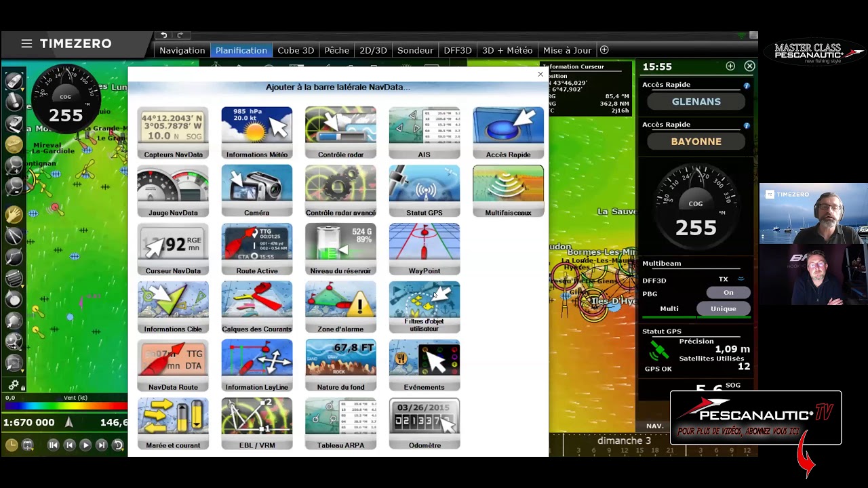This screenshot has width=868, height=488.
Task: Add Niveau du réservoir NavData
Action: 340,249
